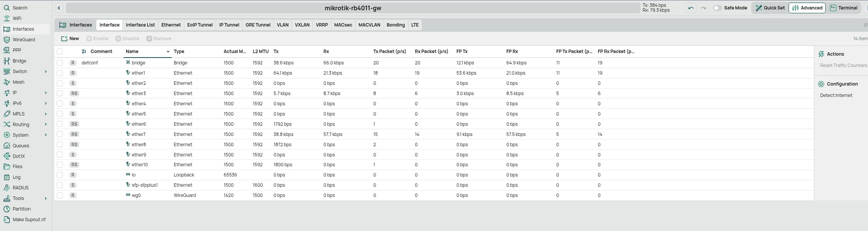
Task: Click the WireGuard shield icon
Action: click(6, 39)
